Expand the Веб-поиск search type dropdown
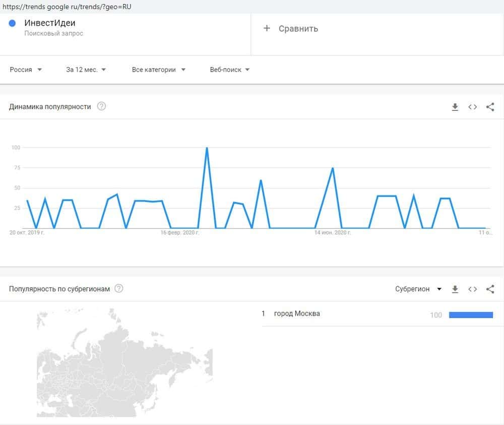The image size is (504, 425). tap(230, 70)
